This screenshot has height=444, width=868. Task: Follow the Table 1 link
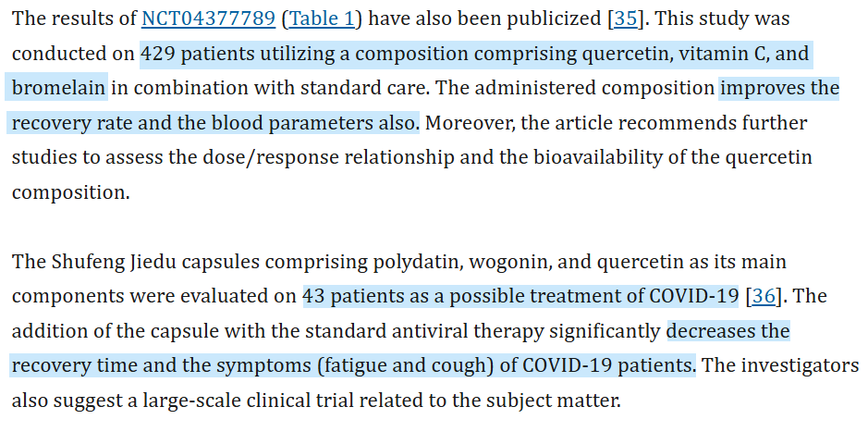coord(322,18)
